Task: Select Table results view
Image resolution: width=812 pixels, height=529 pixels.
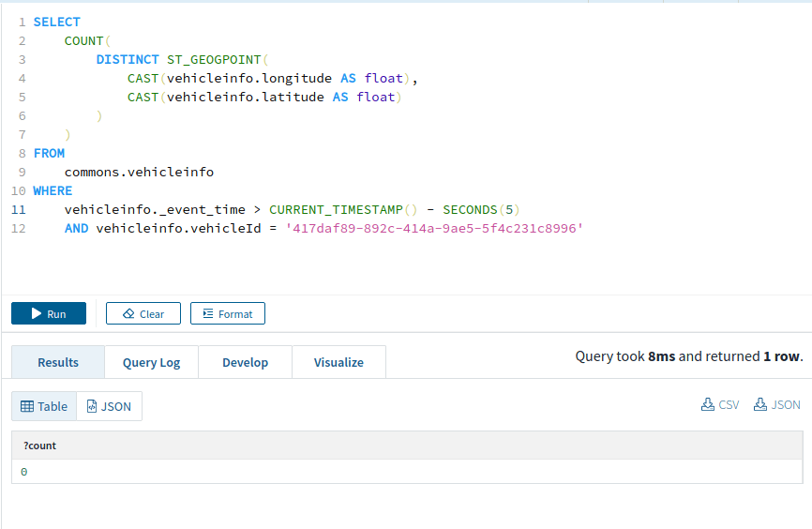Action: (44, 406)
